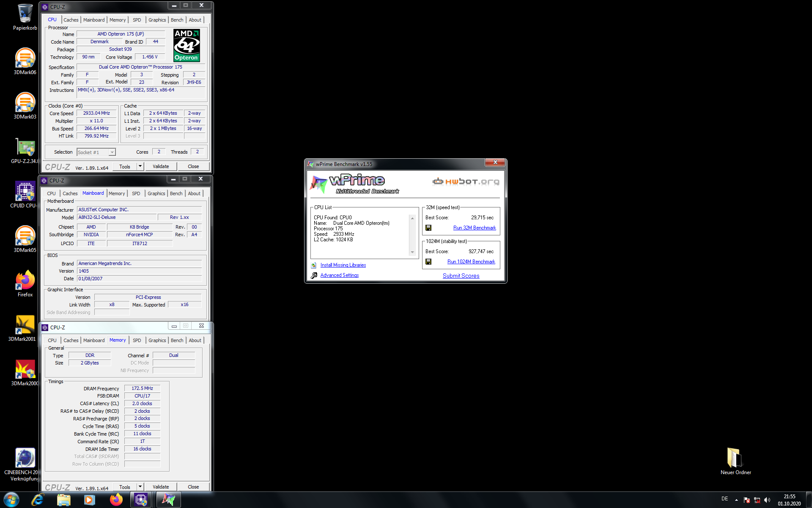Click the DRAM Frequency value 172.5 MHz
The height and width of the screenshot is (508, 812).
point(143,388)
